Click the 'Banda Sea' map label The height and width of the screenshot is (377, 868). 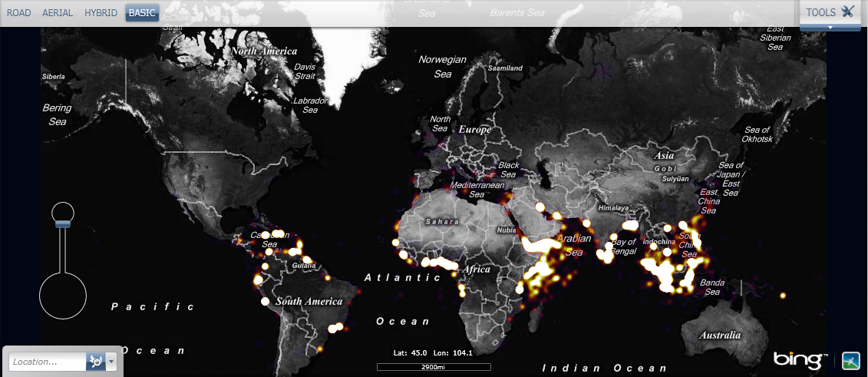coord(712,286)
